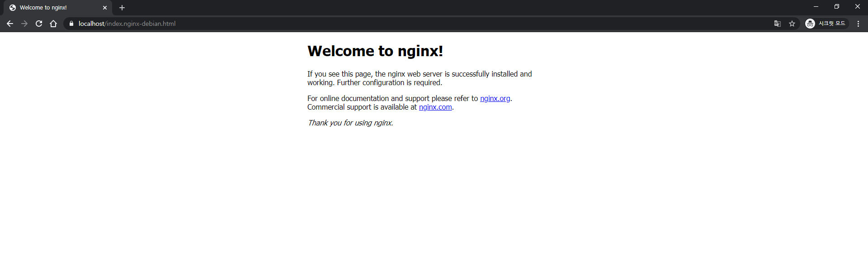This screenshot has width=868, height=255.
Task: Open the incognito profile indicator
Action: (826, 24)
